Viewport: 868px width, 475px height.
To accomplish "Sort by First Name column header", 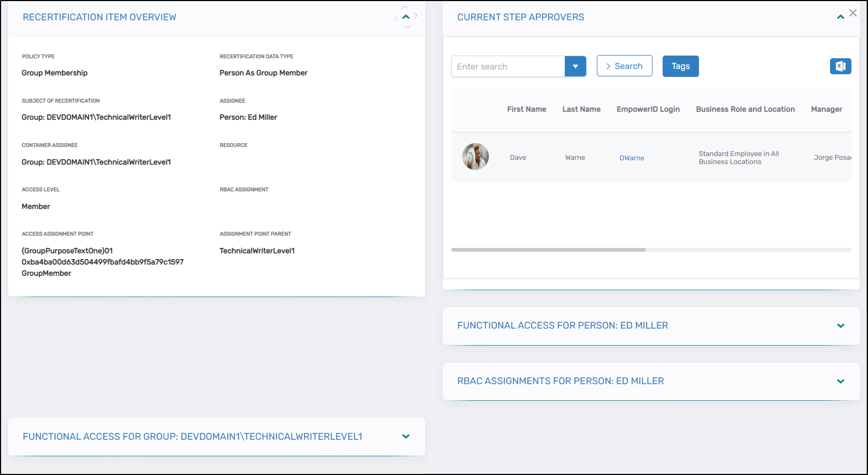I will (x=526, y=109).
